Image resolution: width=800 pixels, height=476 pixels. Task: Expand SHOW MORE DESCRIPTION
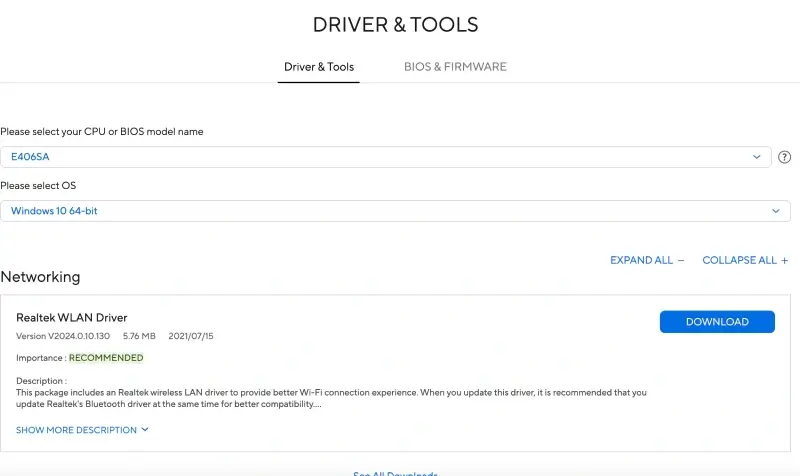[82, 430]
